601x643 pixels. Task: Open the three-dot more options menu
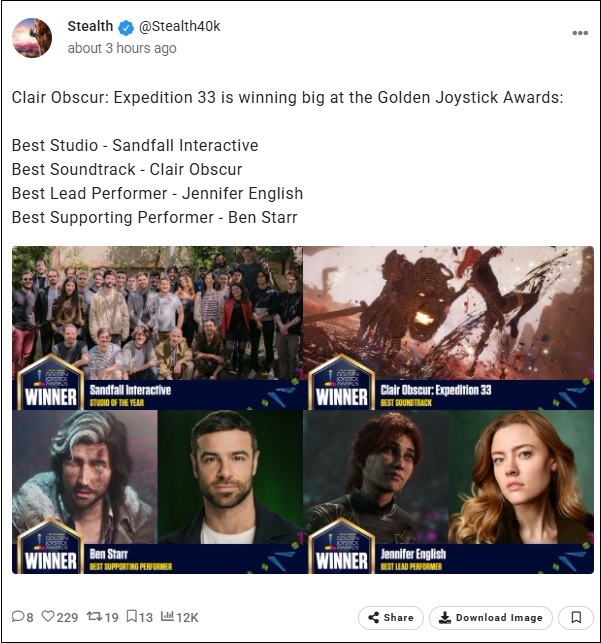pos(580,33)
